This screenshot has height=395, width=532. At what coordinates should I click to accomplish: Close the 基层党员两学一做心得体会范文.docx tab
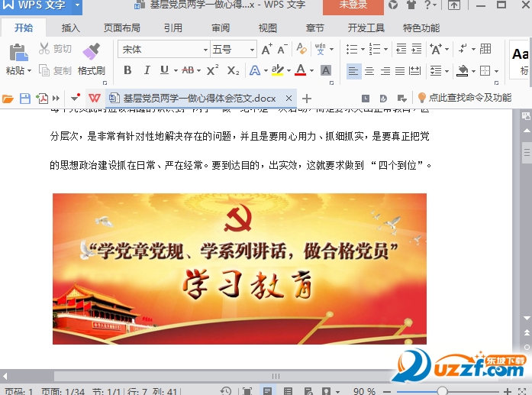tap(289, 99)
